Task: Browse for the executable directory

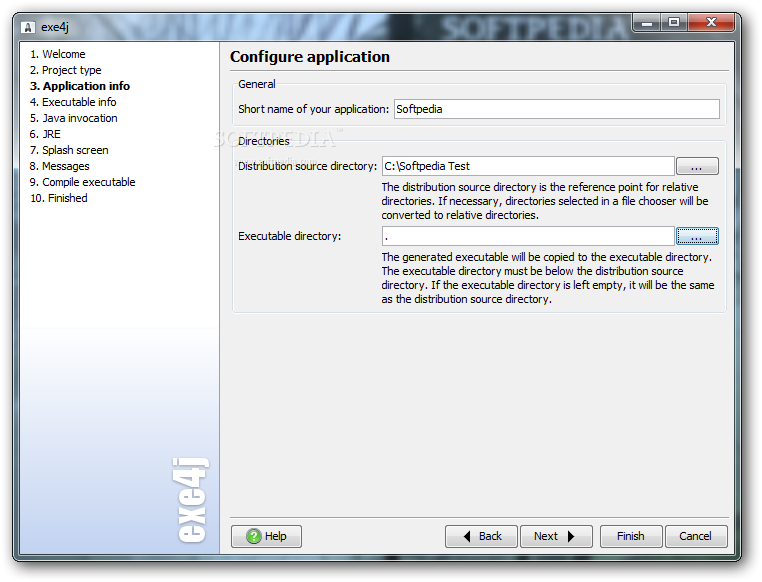Action: coord(697,236)
